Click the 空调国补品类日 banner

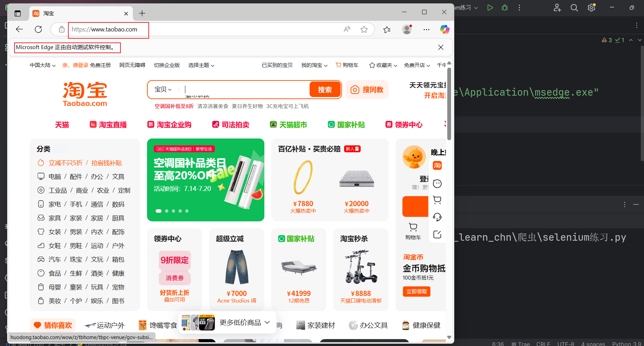coord(206,180)
